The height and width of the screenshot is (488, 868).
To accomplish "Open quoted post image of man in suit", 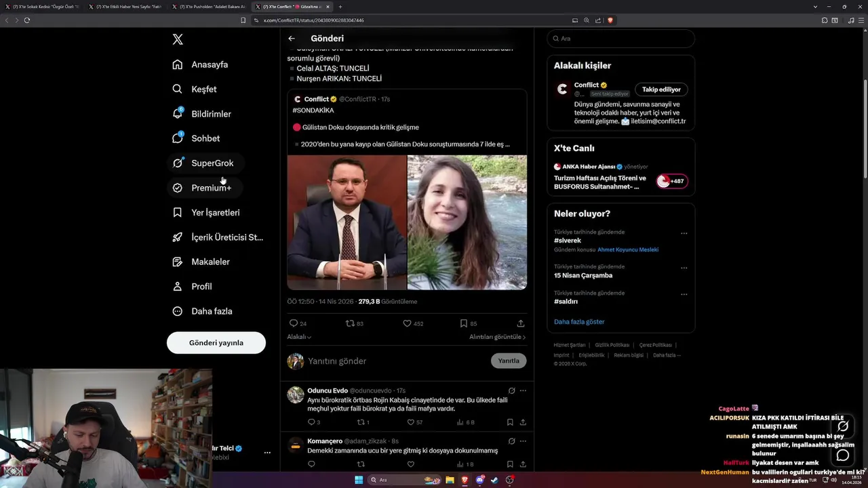I will pos(347,222).
